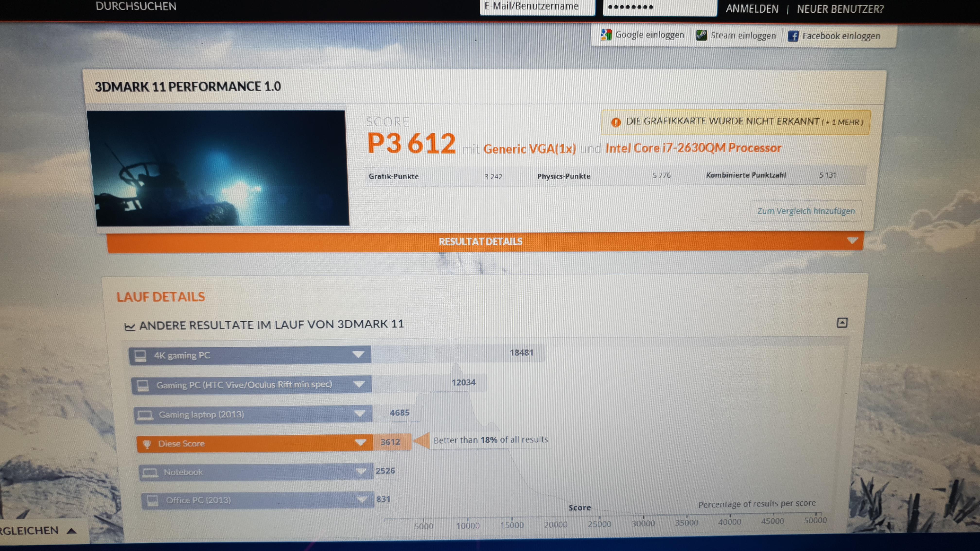Click the Facebook login icon
This screenshot has height=551, width=980.
pos(793,36)
